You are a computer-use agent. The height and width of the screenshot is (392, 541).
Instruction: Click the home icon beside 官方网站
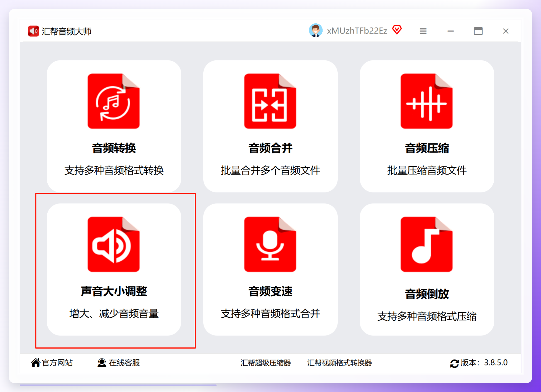(x=36, y=362)
